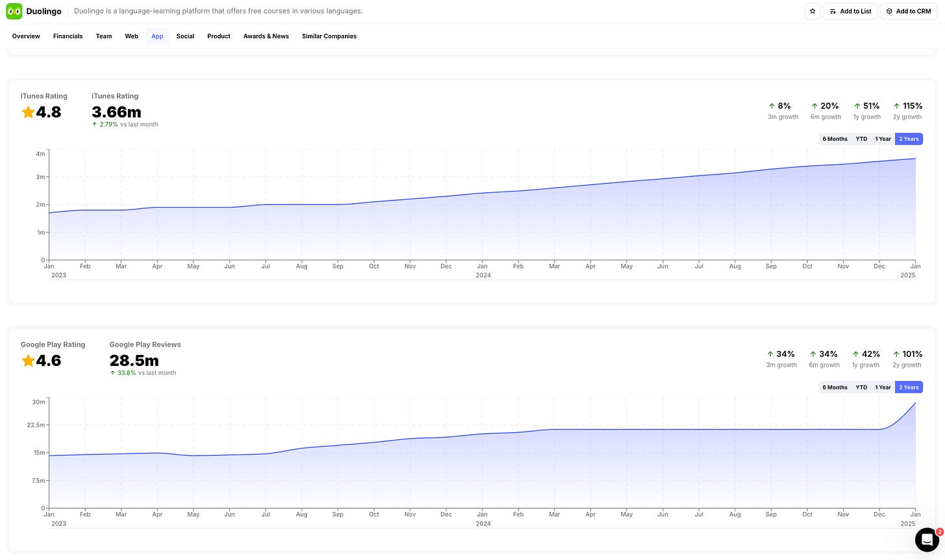
Task: Open the Awards & News tab
Action: pos(266,36)
